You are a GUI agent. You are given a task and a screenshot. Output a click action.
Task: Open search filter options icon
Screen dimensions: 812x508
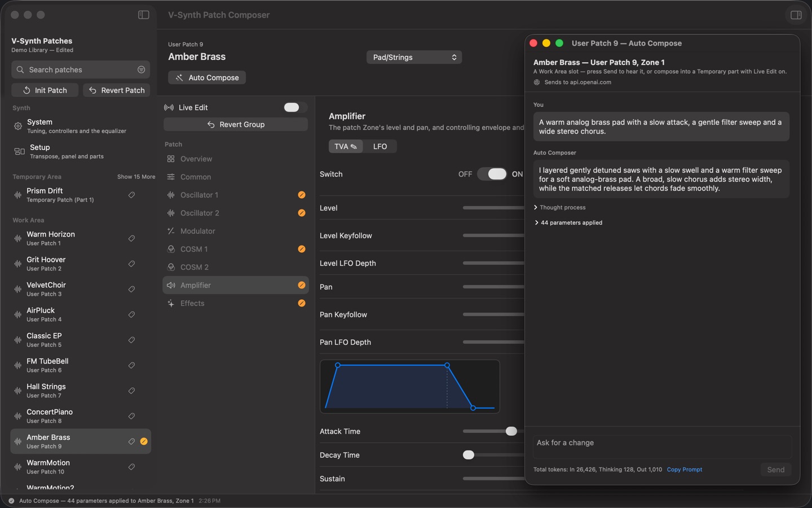point(141,69)
